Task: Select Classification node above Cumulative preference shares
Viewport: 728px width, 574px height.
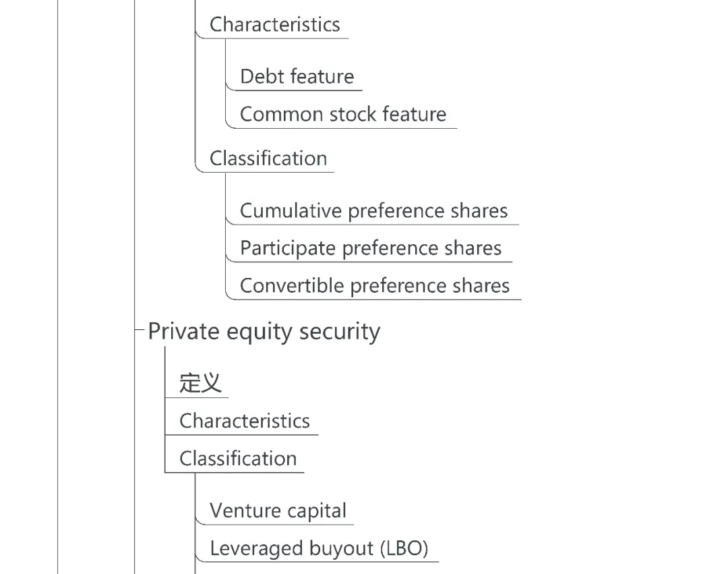Action: [268, 159]
